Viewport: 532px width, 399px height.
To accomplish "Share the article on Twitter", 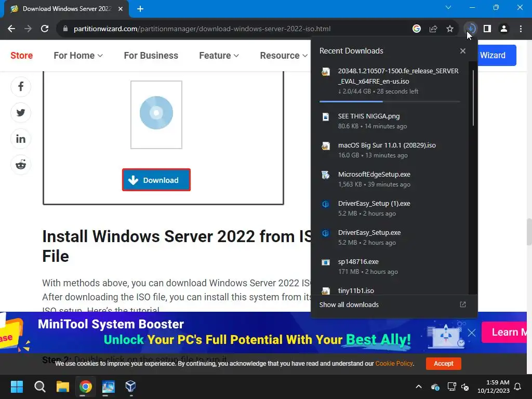I will click(21, 113).
